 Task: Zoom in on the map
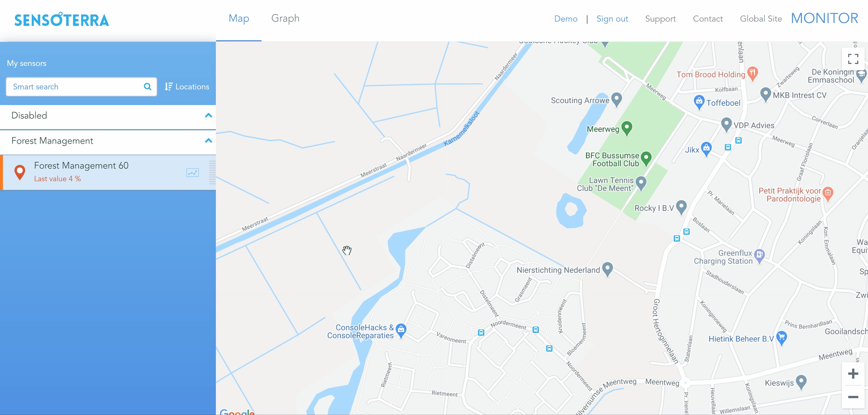pyautogui.click(x=853, y=374)
